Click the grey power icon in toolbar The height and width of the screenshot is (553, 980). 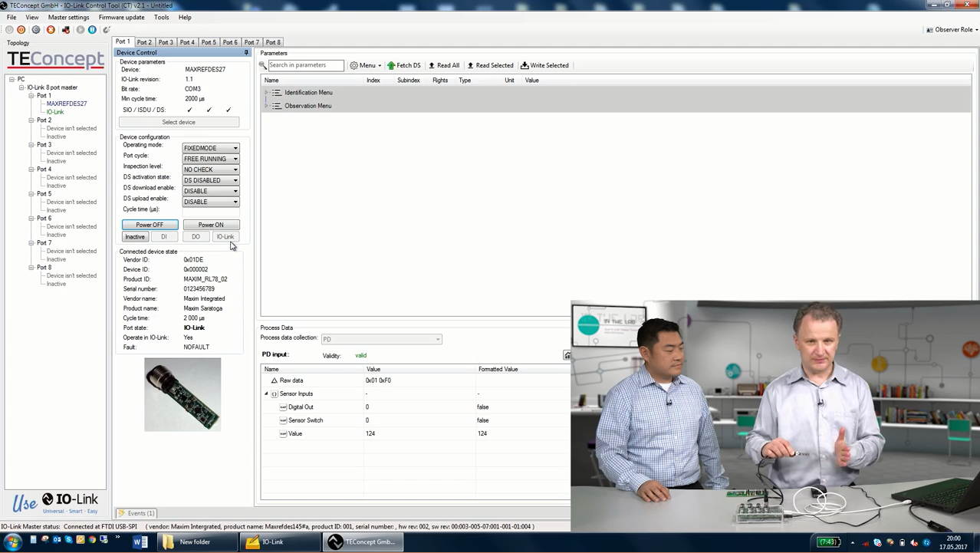click(x=9, y=30)
